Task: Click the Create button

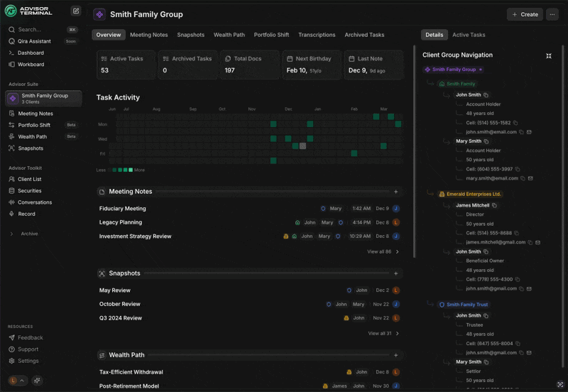Action: coord(525,14)
